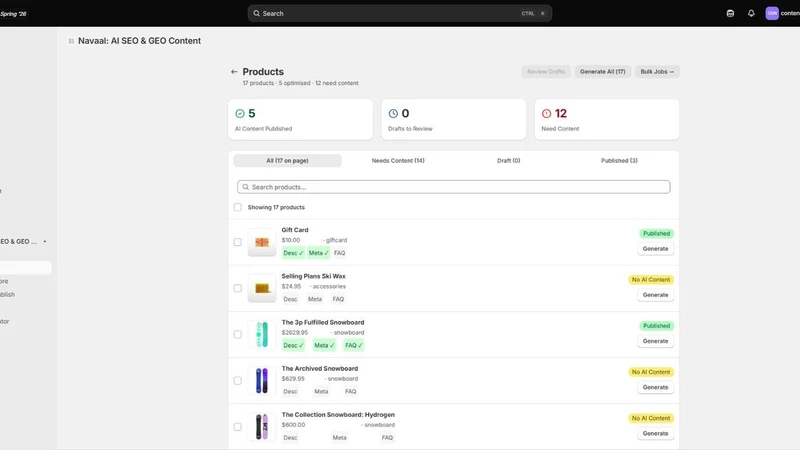The width and height of the screenshot is (800, 450).
Task: Click the Desc tag on Selling Plans Ski Wax
Action: point(290,299)
